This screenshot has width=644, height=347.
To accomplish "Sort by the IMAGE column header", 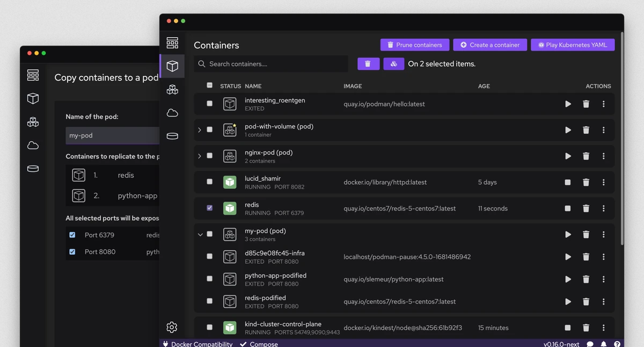I will (x=353, y=86).
